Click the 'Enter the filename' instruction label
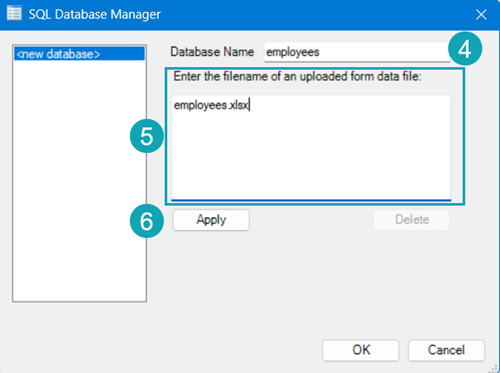500x373 pixels. point(297,76)
